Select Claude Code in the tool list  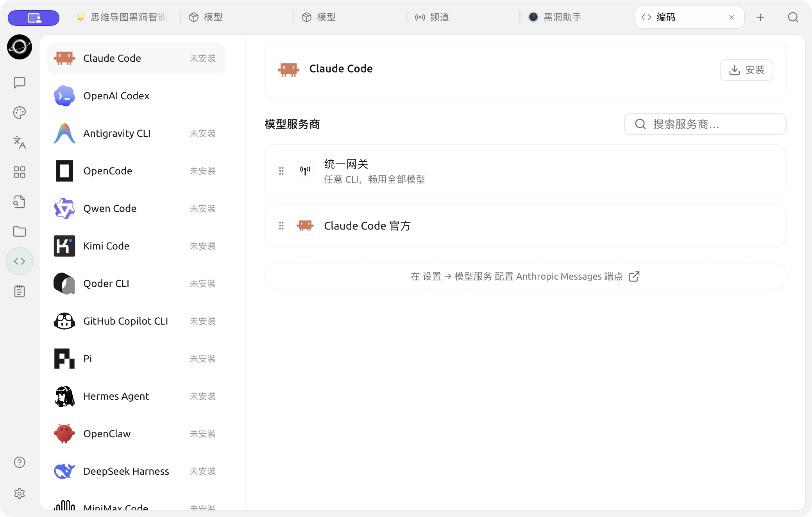136,58
